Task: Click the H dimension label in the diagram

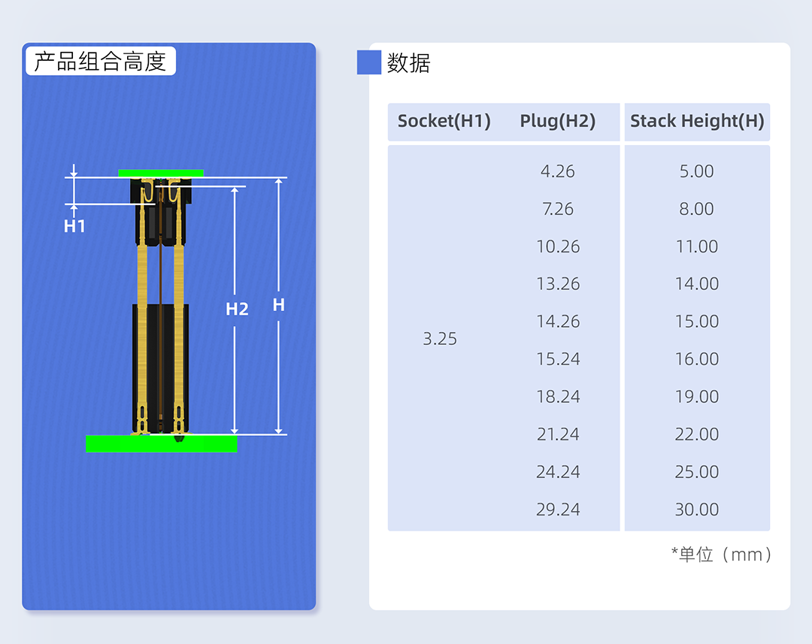Action: pos(279,305)
